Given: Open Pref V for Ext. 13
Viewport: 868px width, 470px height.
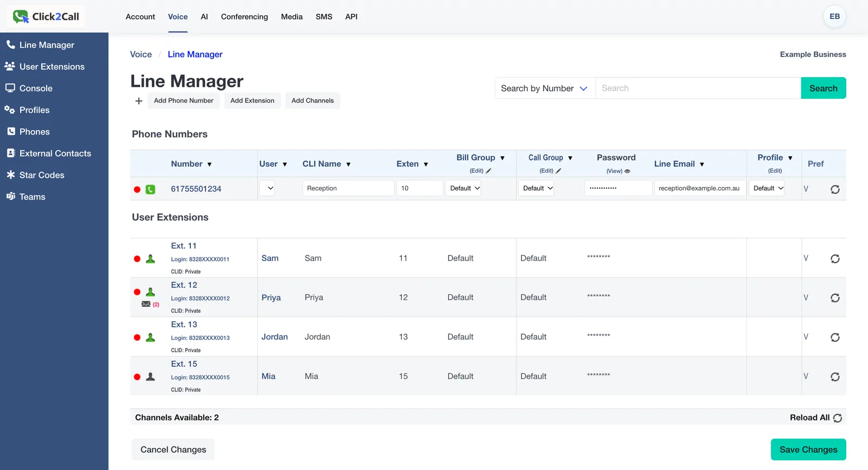Looking at the screenshot, I should coord(806,337).
